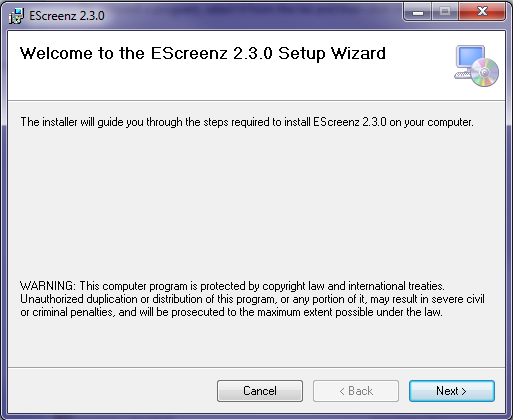Click the WARNING: word in the notice
The height and width of the screenshot is (420, 513).
[48, 286]
